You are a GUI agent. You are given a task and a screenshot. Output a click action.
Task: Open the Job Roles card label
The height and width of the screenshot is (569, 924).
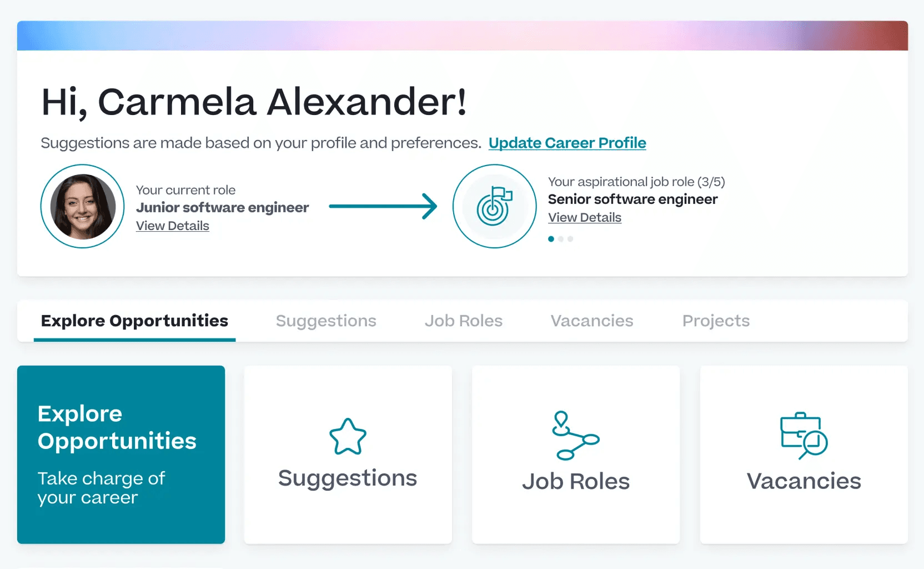tap(575, 481)
